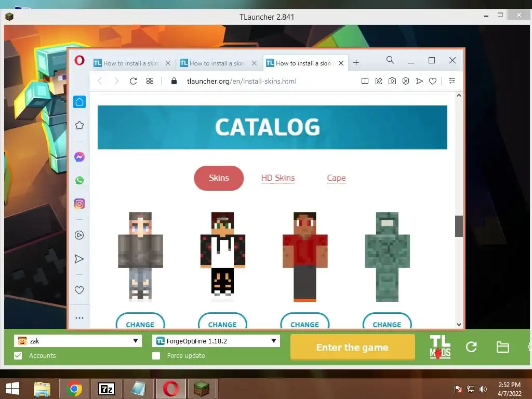Toggle the Accounts checkbox
Screen dimensions: 532x399
[18, 355]
